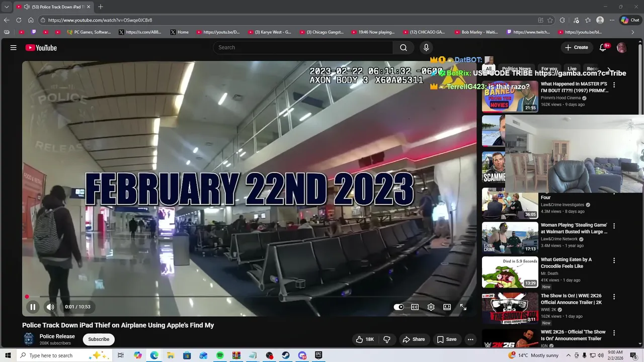Open options for the Walmart Stealing Game video
This screenshot has height=362, width=644.
pyautogui.click(x=614, y=226)
